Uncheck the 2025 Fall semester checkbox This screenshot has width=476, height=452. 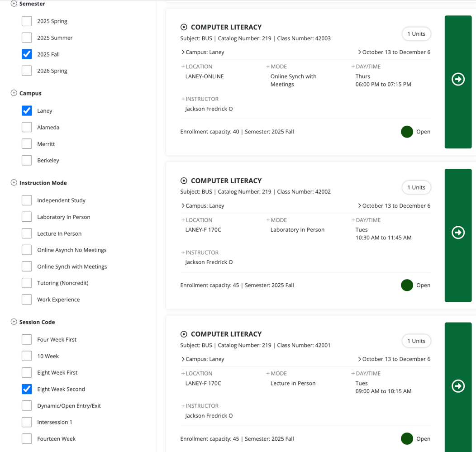coord(27,54)
